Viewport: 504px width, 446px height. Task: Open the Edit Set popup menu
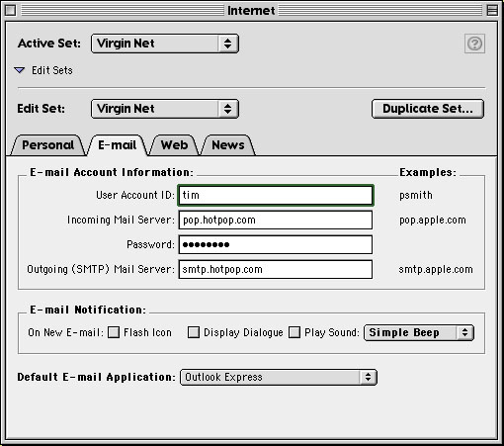[165, 109]
